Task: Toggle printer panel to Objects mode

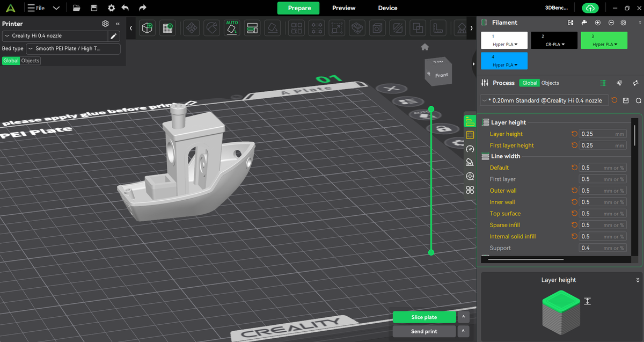Action: click(x=30, y=61)
